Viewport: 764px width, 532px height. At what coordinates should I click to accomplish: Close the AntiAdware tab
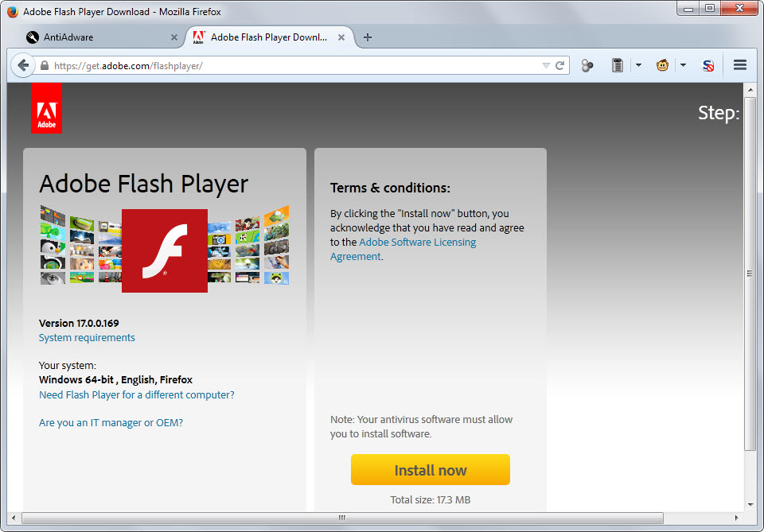click(174, 37)
